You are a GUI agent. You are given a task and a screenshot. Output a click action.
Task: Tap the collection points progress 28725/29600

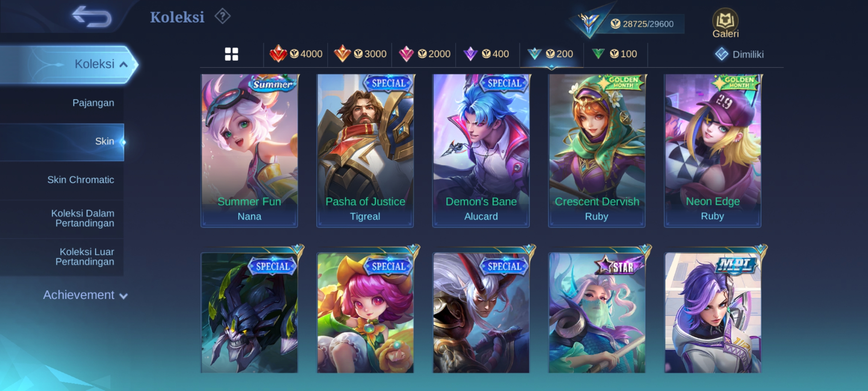point(642,24)
